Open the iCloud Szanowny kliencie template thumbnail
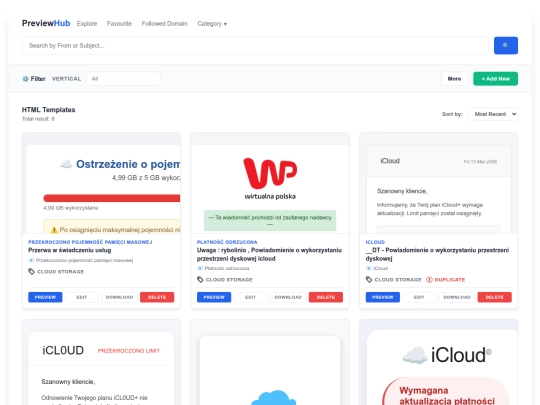The image size is (540, 405). click(439, 183)
